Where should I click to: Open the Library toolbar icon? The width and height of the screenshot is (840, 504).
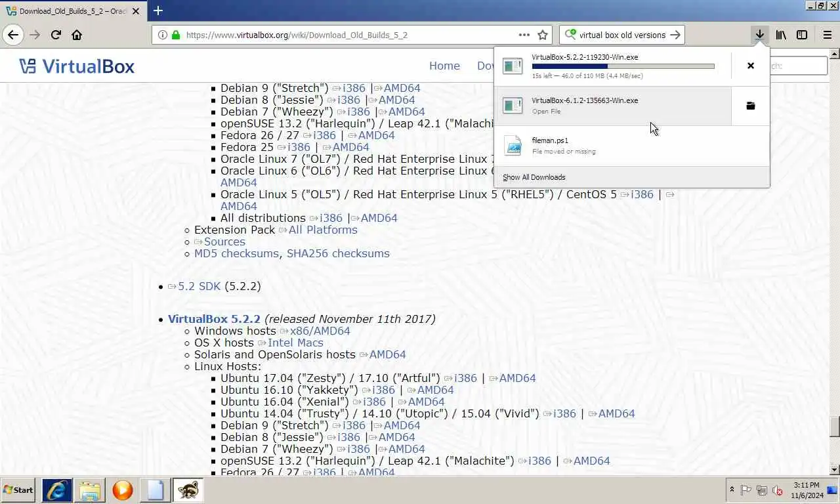[x=781, y=35]
